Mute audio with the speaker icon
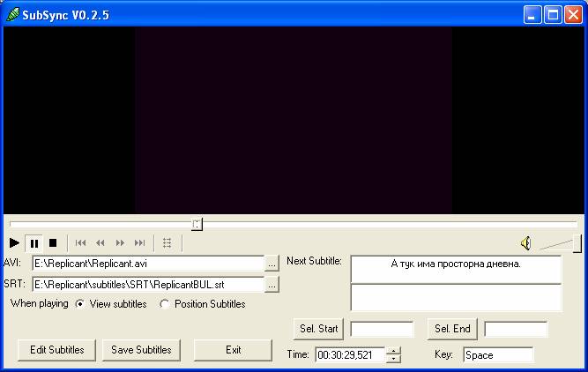This screenshot has width=588, height=372. coord(525,243)
